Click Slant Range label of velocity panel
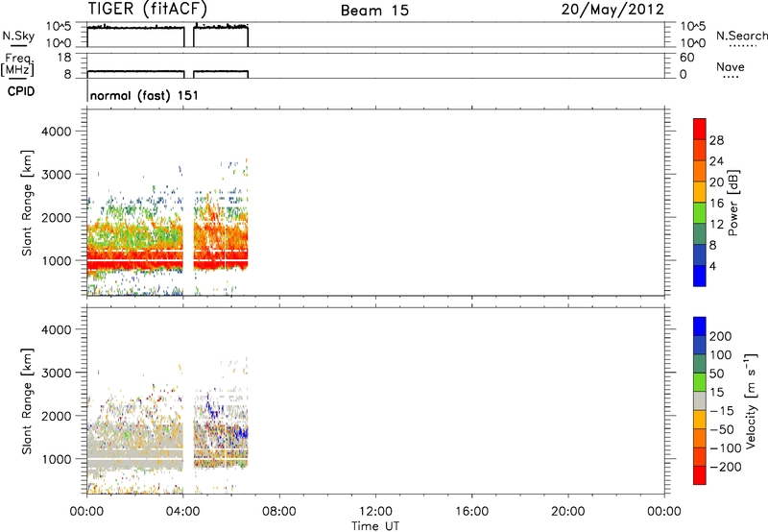Screen dimensions: 768x532 (x=27, y=401)
